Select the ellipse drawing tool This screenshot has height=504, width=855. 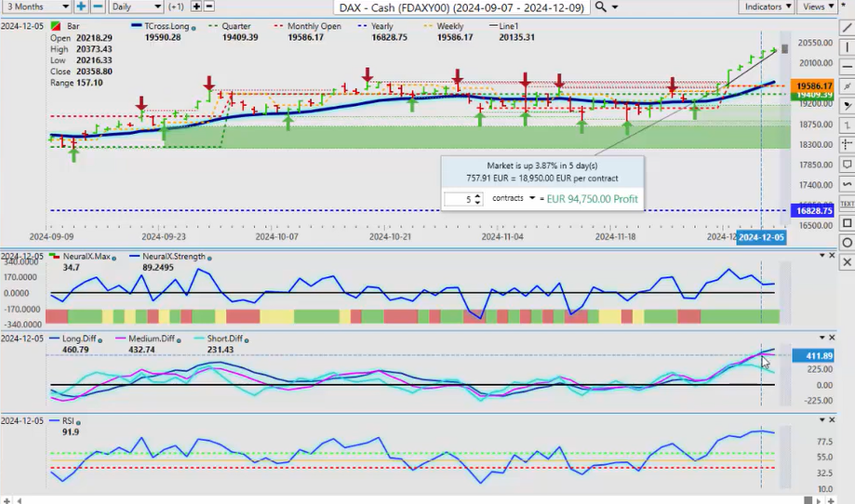pyautogui.click(x=847, y=243)
